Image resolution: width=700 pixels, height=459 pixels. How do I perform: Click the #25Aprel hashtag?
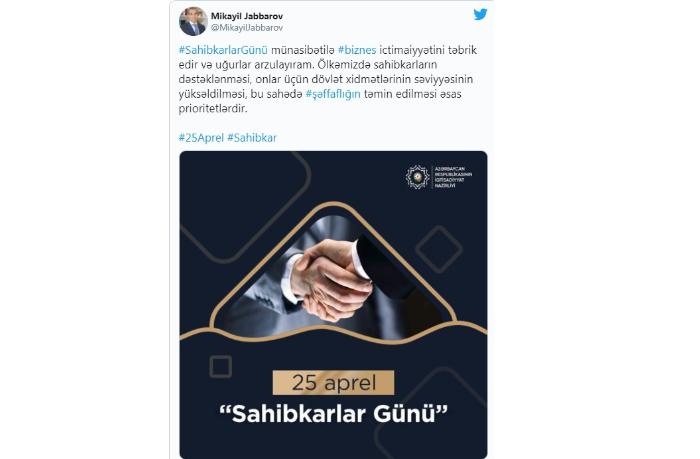(201, 138)
